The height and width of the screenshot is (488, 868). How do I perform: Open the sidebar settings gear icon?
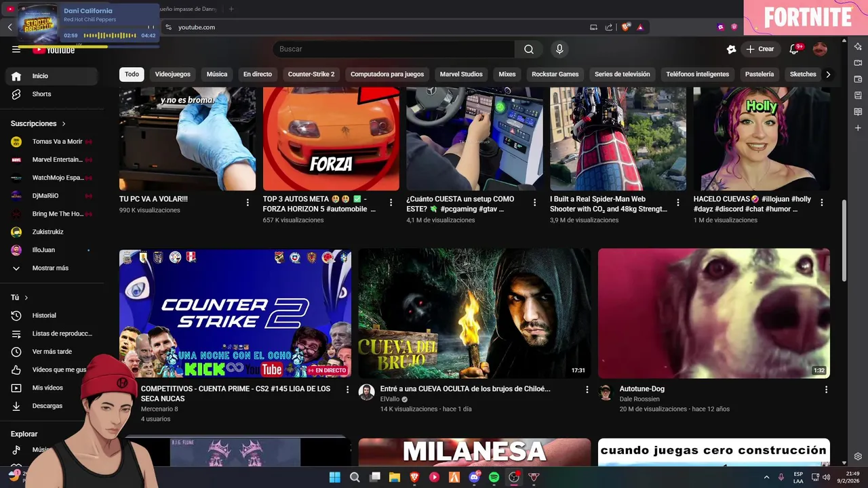[858, 456]
